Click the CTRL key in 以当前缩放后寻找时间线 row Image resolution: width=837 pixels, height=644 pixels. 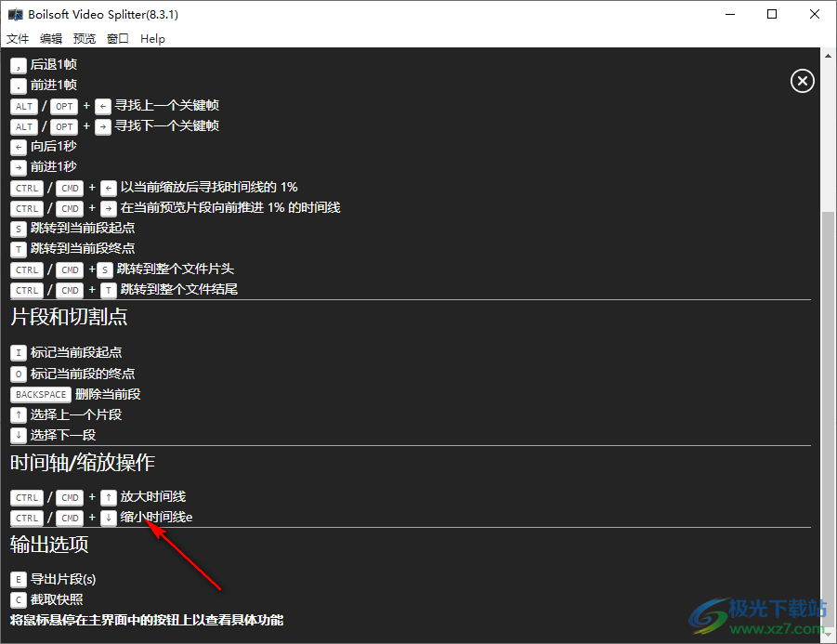tap(27, 188)
